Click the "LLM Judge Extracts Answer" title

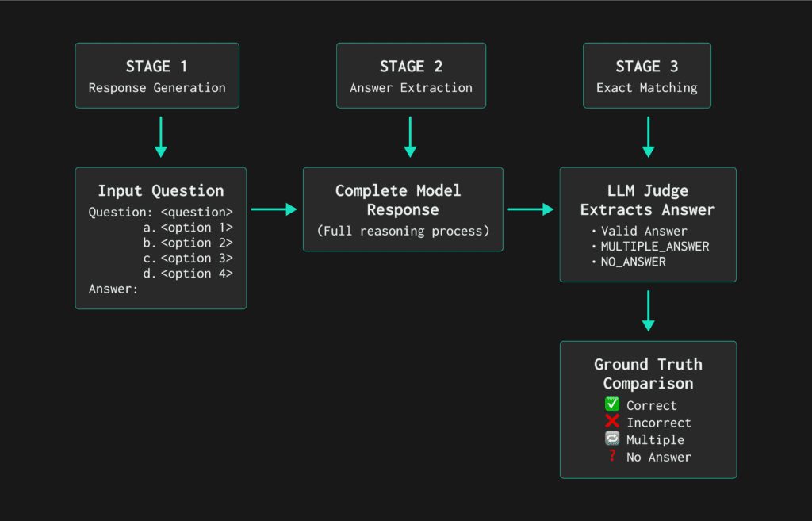(x=647, y=200)
